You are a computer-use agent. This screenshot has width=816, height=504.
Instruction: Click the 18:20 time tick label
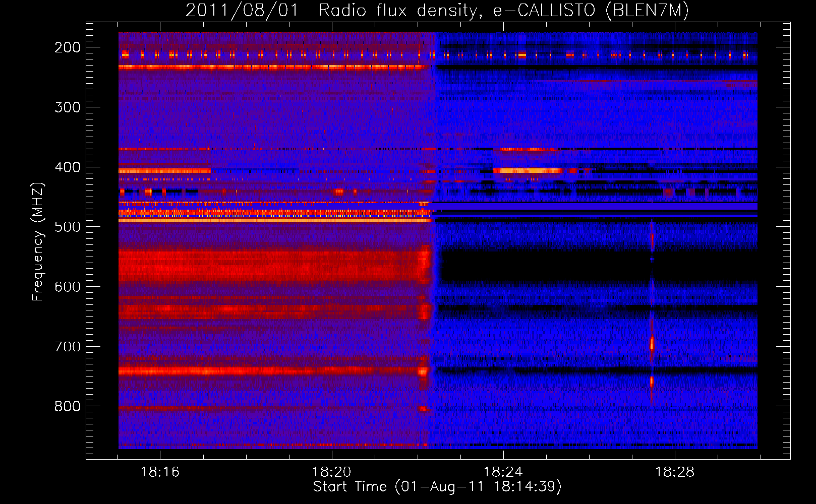[x=331, y=472]
